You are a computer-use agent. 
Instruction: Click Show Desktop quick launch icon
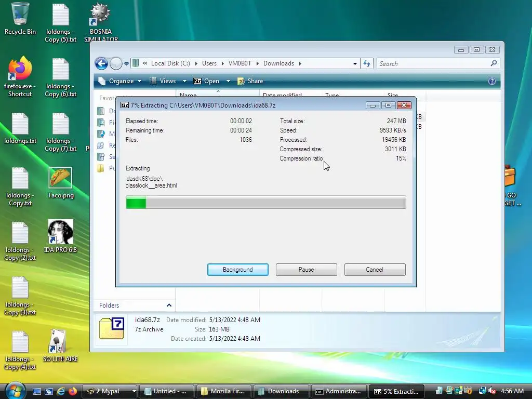37,391
